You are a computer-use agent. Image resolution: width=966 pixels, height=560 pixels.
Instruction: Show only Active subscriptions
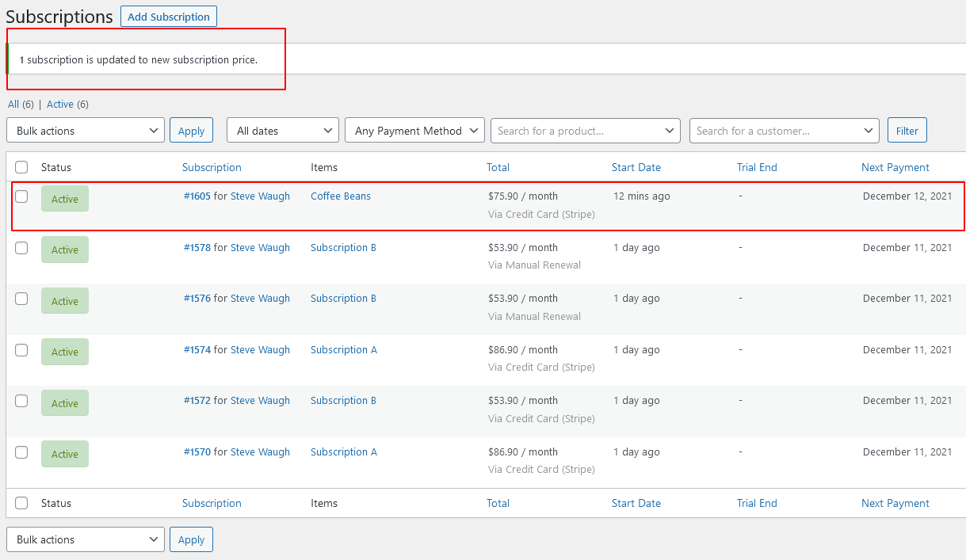tap(59, 104)
